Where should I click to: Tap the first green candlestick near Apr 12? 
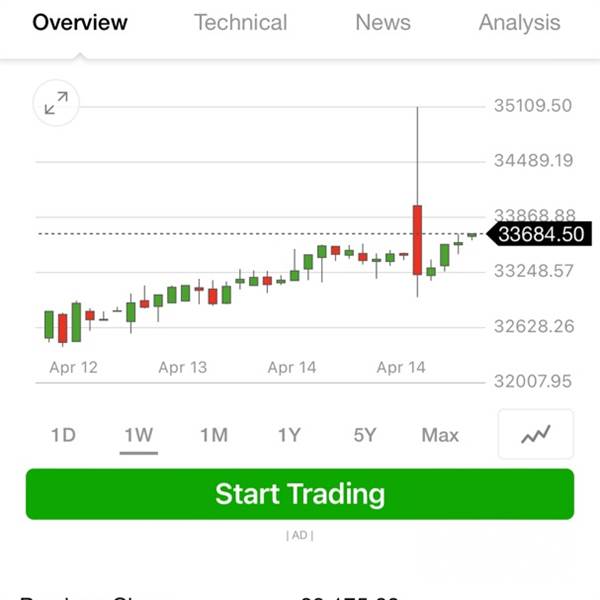(x=49, y=325)
